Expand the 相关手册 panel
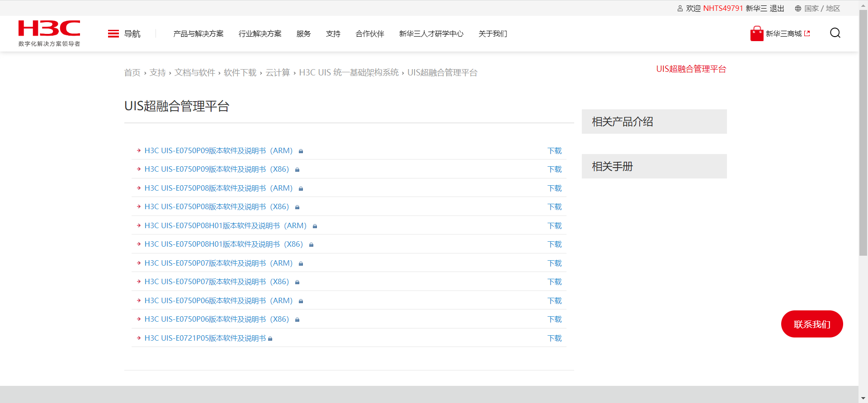 click(x=654, y=166)
